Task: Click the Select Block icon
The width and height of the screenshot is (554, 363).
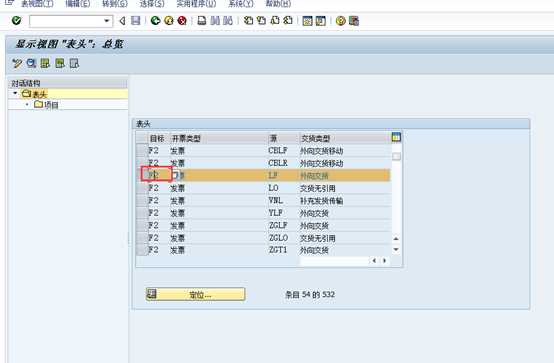Action: 60,64
